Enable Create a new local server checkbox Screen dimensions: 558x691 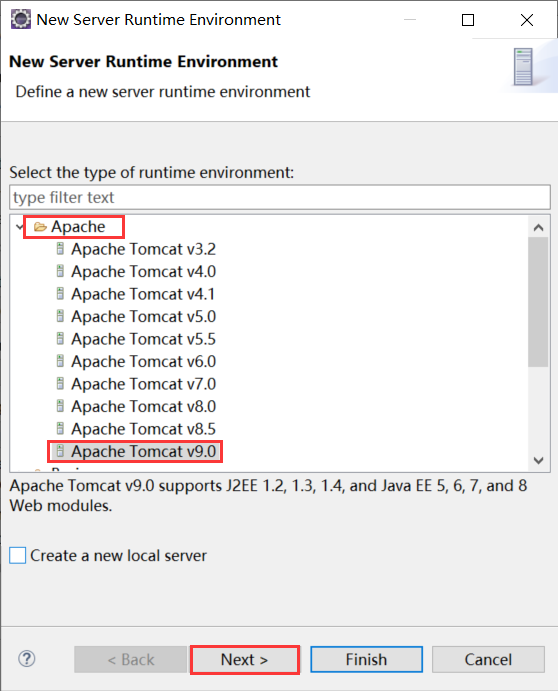[18, 555]
